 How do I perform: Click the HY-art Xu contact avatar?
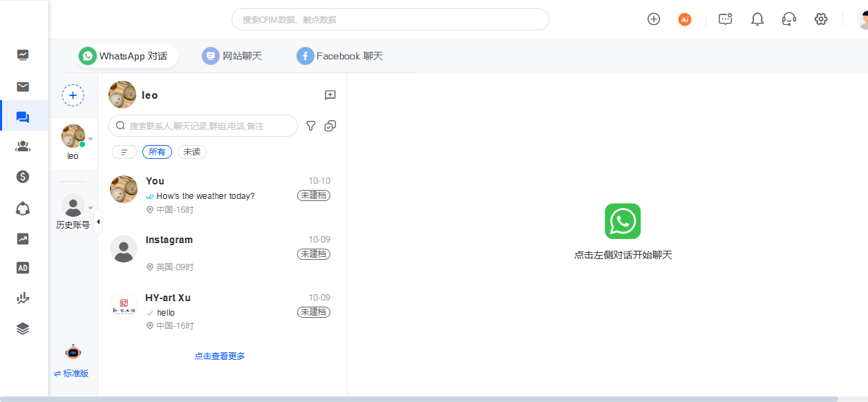coord(124,307)
